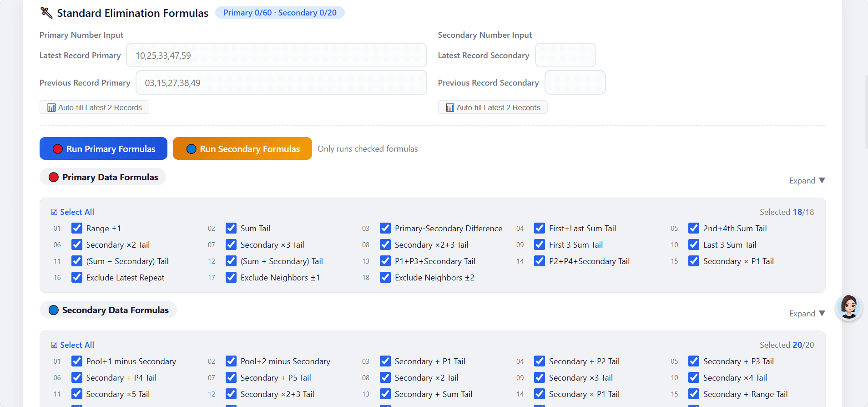Image resolution: width=868 pixels, height=407 pixels.
Task: Run the secondary formulas
Action: (x=242, y=148)
